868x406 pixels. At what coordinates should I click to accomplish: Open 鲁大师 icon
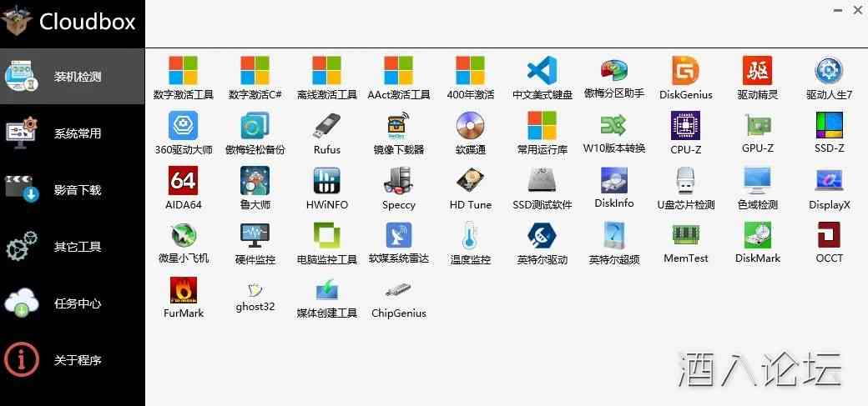click(255, 180)
